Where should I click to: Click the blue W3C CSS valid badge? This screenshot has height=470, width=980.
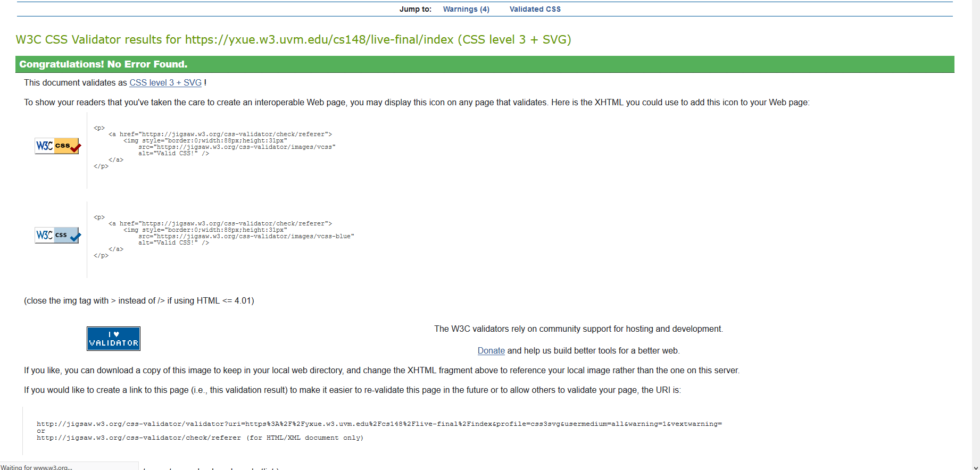click(x=57, y=235)
